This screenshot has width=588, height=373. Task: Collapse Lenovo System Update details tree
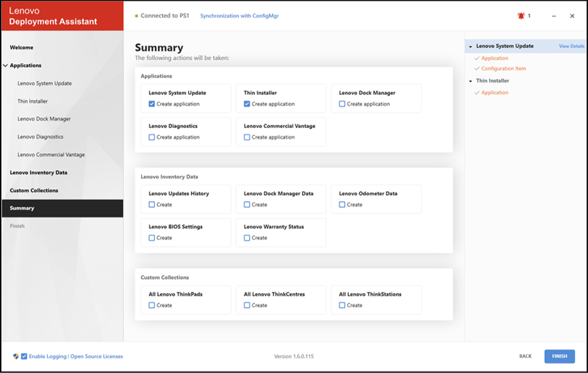coord(471,46)
